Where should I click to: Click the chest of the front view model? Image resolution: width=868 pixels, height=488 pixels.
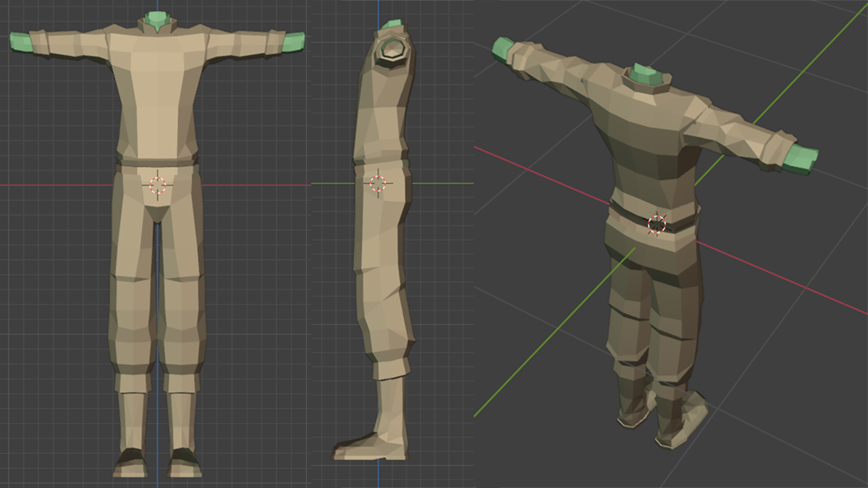point(157,78)
